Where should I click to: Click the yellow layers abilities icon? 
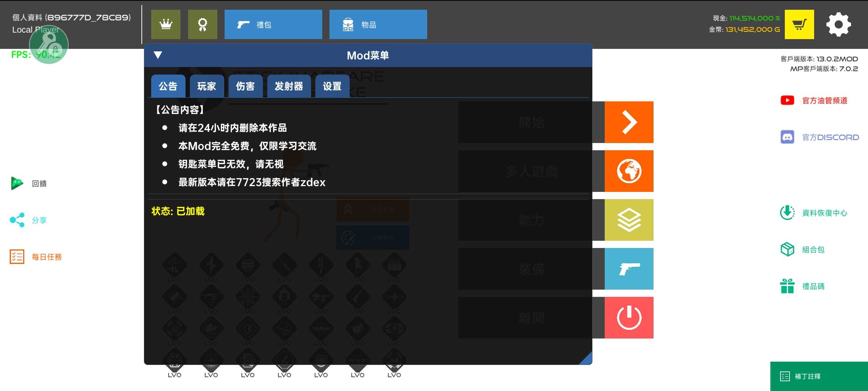click(629, 220)
